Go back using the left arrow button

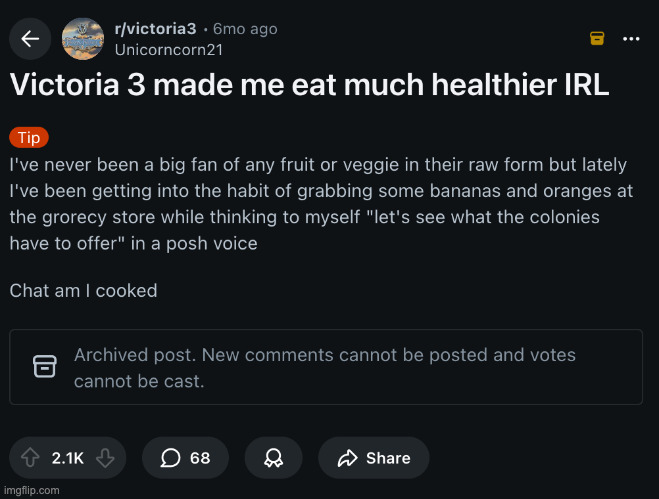[30, 39]
